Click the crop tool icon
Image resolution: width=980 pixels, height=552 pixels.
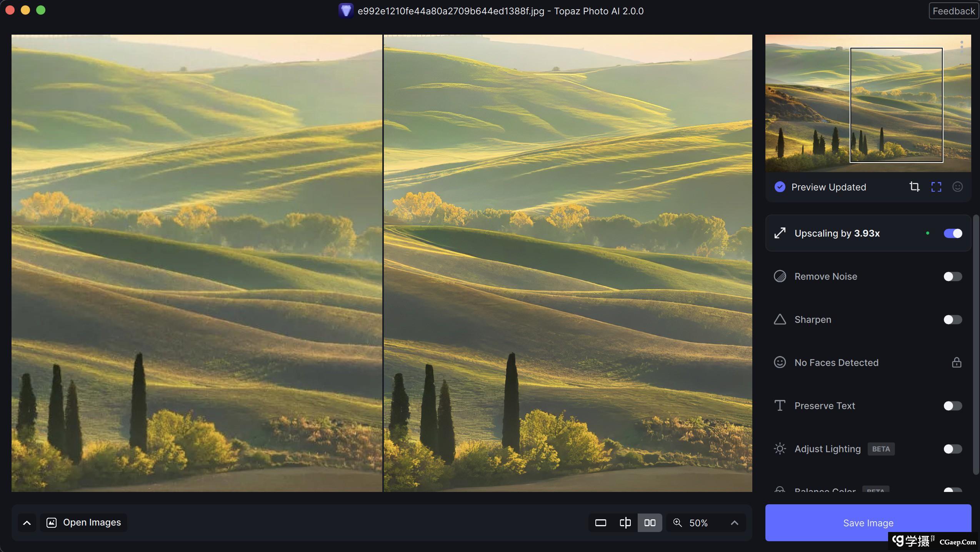coord(914,187)
